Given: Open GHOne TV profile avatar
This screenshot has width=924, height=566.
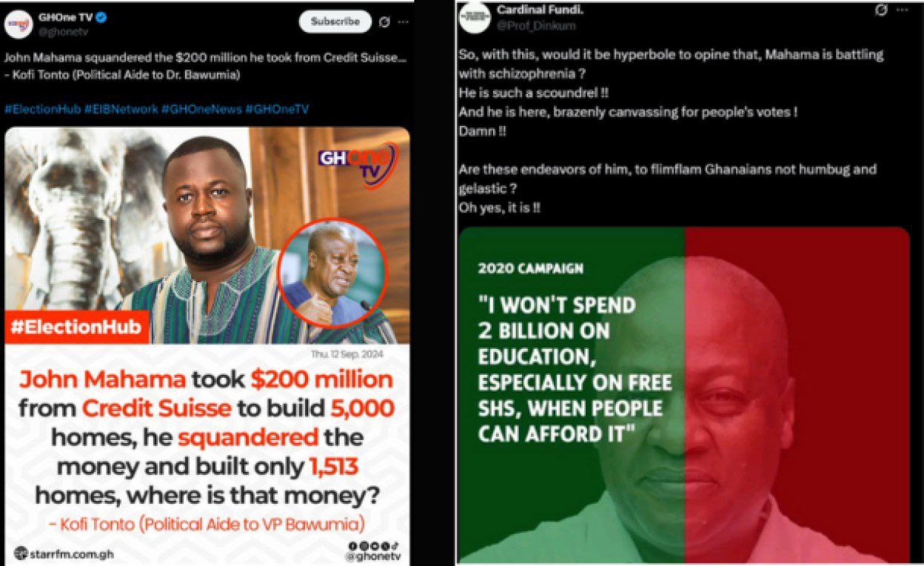Looking at the screenshot, I should pyautogui.click(x=19, y=24).
